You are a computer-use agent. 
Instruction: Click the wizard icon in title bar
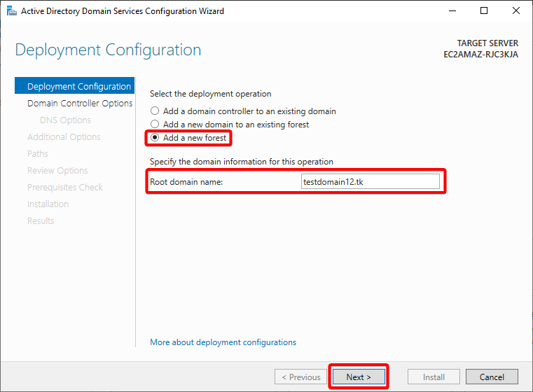click(x=12, y=11)
